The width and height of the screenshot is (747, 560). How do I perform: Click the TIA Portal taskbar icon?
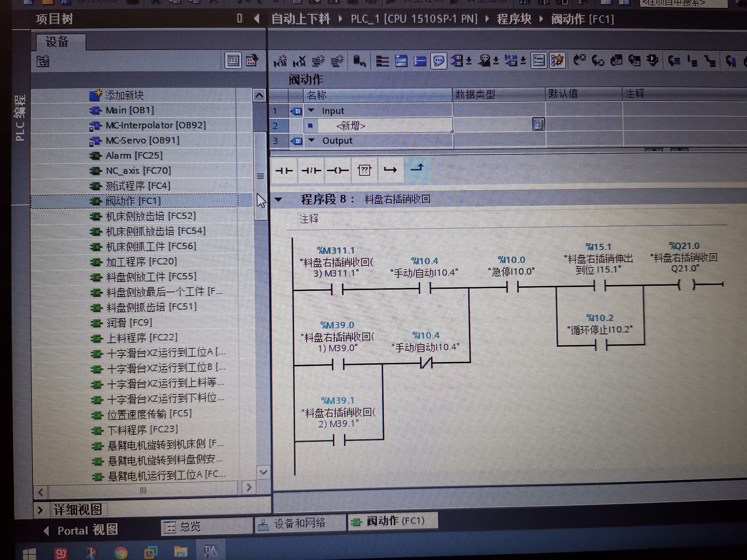tap(210, 551)
